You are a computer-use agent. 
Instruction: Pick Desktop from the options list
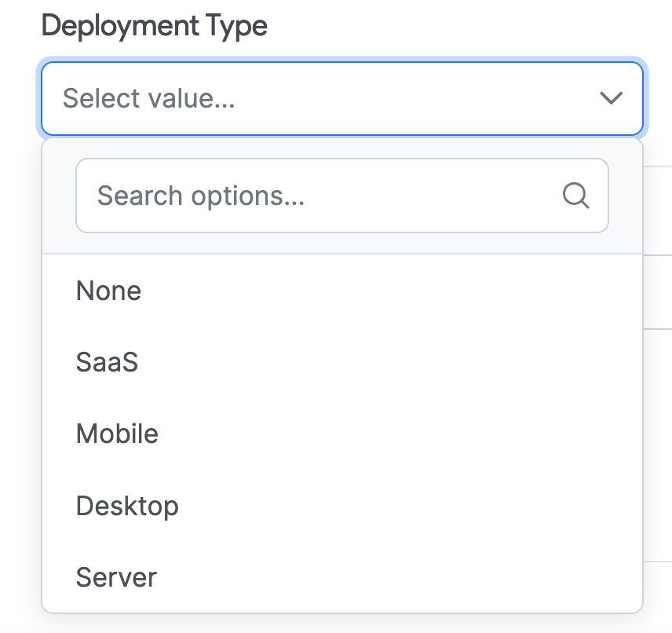tap(126, 506)
